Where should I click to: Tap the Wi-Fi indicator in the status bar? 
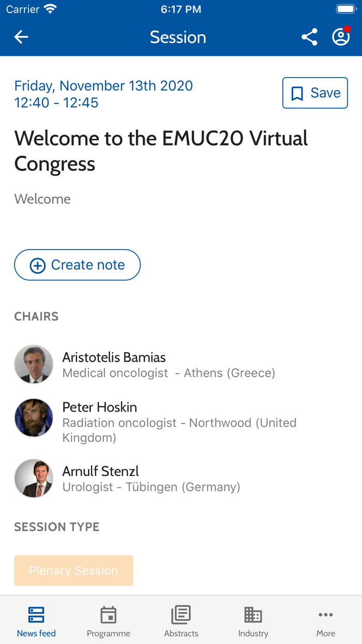[49, 9]
